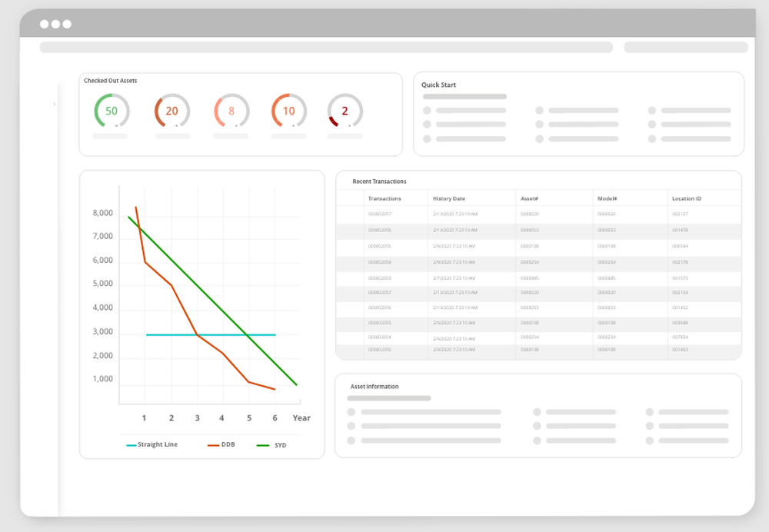Viewport: 769px width, 532px height.
Task: Sort by the Asset# column header
Action: pyautogui.click(x=529, y=198)
